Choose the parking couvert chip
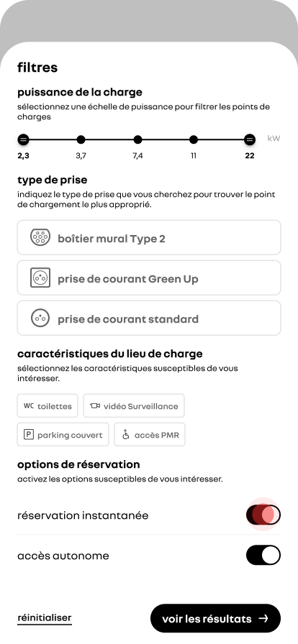Image resolution: width=298 pixels, height=644 pixels. pyautogui.click(x=63, y=435)
